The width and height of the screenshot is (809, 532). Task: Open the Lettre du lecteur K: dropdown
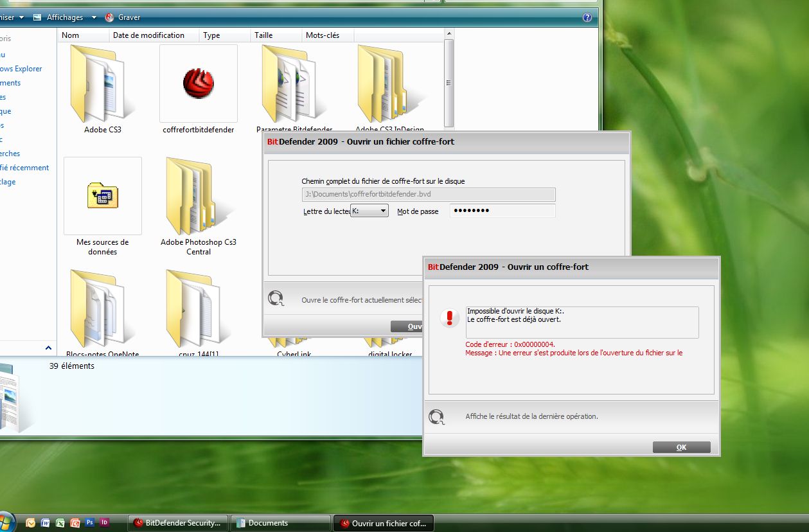click(x=369, y=211)
